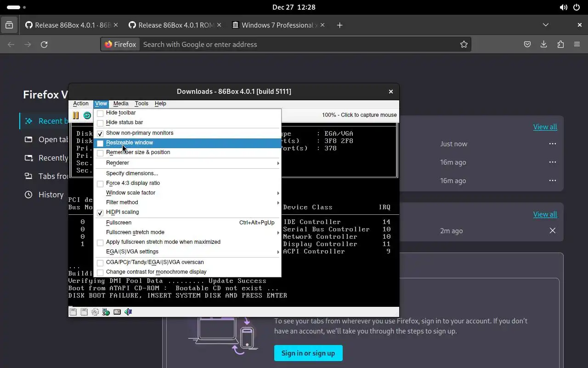Open the lower View all link
Image resolution: width=588 pixels, height=368 pixels.
tap(545, 214)
